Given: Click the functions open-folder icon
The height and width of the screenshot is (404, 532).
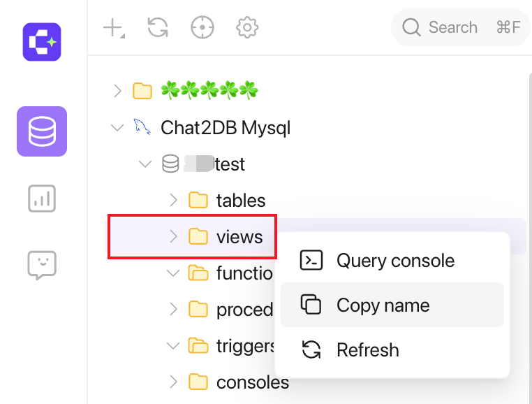Looking at the screenshot, I should 198,273.
